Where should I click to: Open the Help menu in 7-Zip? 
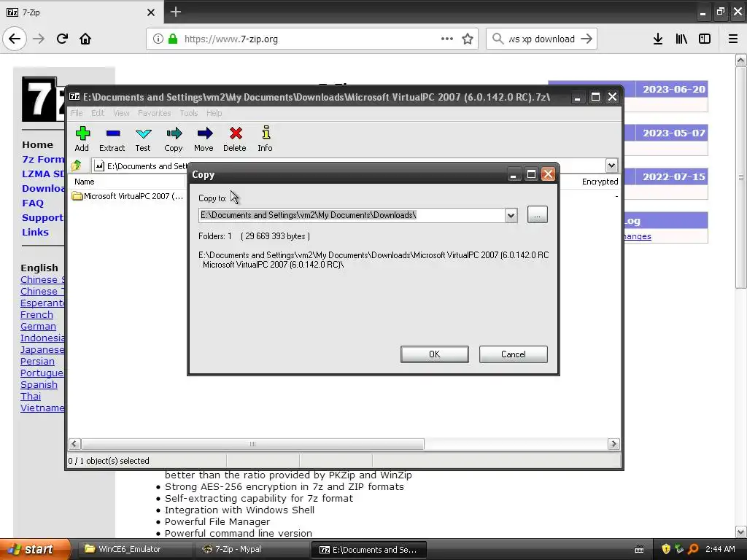[214, 113]
